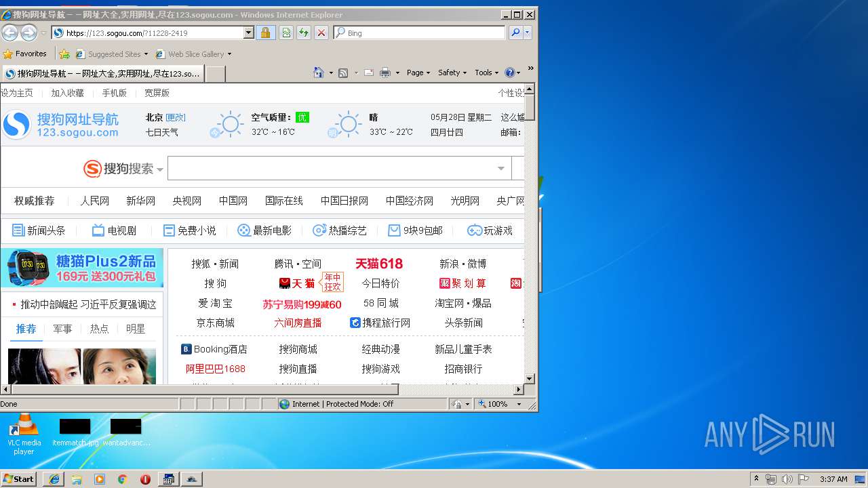Open the Favorites star panel

(x=24, y=54)
